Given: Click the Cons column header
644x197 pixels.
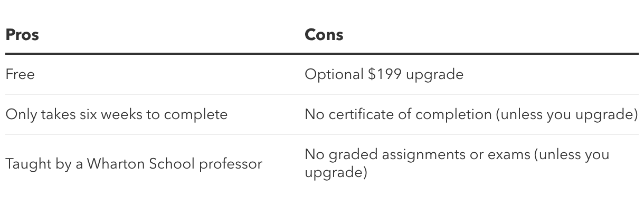Looking at the screenshot, I should pyautogui.click(x=324, y=35).
